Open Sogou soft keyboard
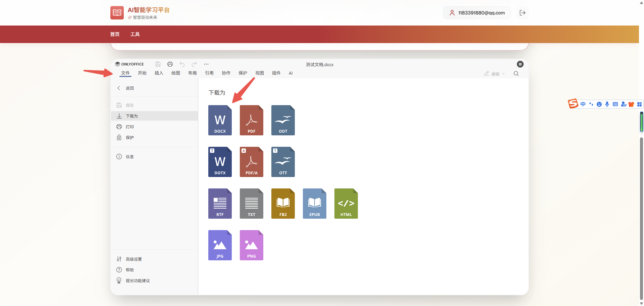Screen dimensions: 644x306 (x=615, y=104)
